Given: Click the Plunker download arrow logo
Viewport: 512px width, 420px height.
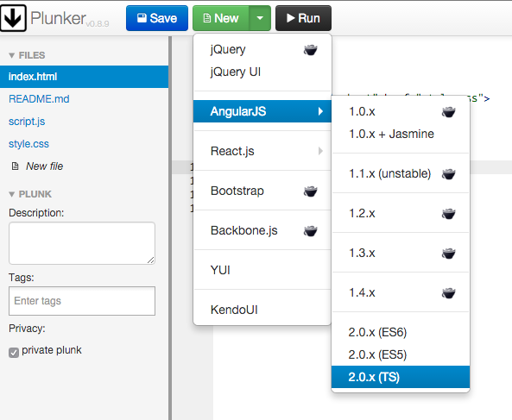Looking at the screenshot, I should pos(13,18).
